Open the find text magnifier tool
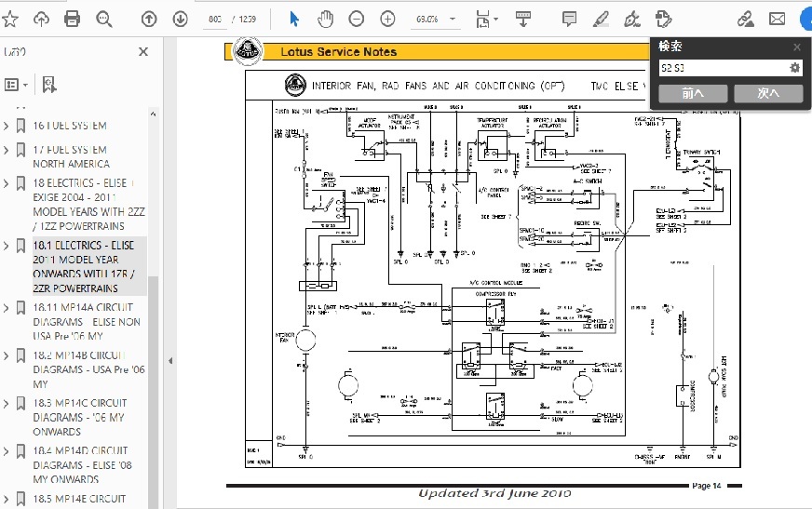The width and height of the screenshot is (812, 509). 104,20
